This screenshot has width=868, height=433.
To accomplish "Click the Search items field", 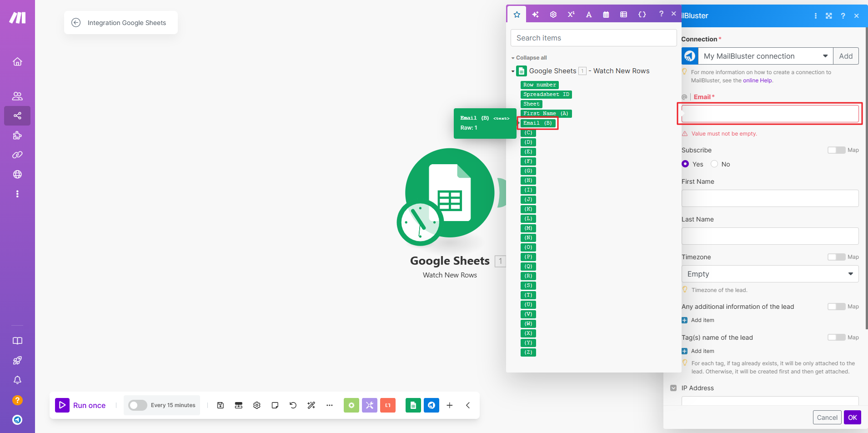I will pyautogui.click(x=593, y=38).
